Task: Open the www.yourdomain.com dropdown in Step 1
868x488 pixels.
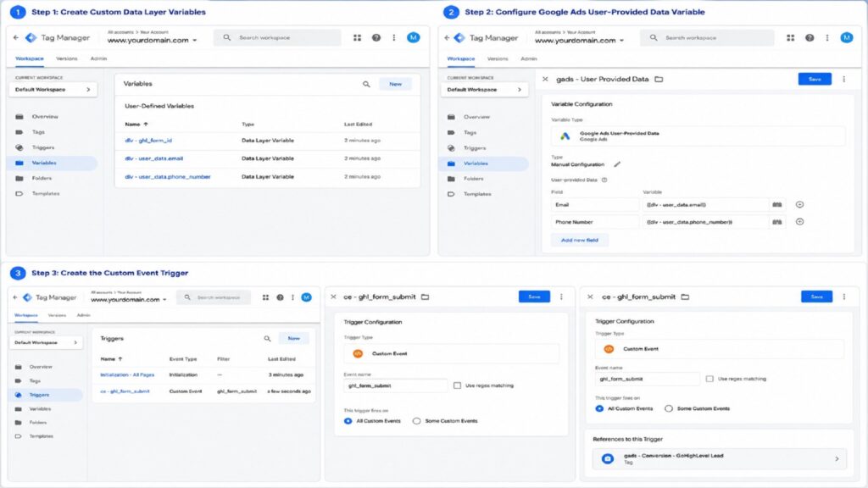Action: pyautogui.click(x=153, y=41)
